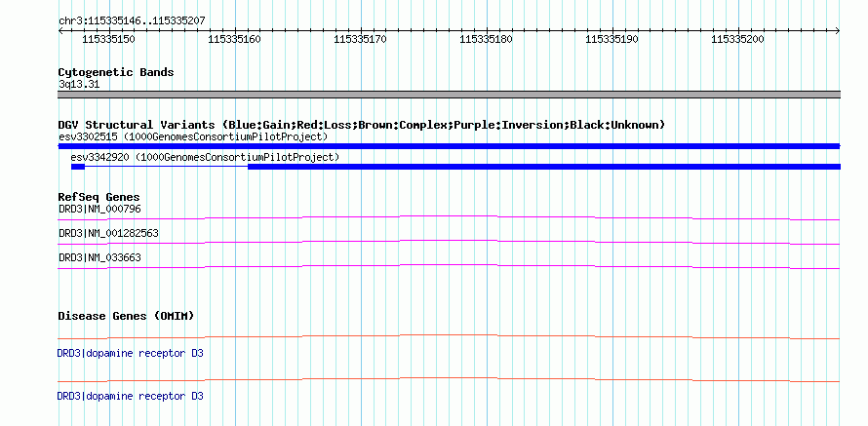Click the gray 3q13.31 cytogenetic band bar
Viewport: 868px width, 426px height.
[x=449, y=95]
